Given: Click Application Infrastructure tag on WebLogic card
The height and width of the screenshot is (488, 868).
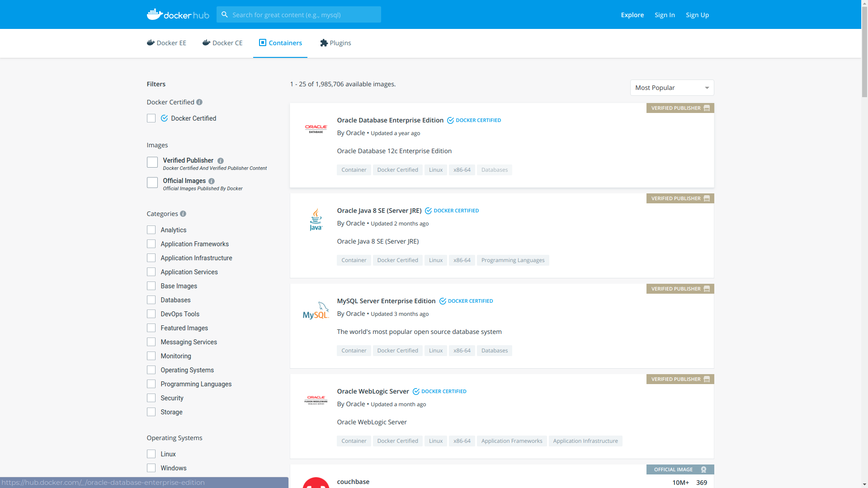Looking at the screenshot, I should point(585,441).
